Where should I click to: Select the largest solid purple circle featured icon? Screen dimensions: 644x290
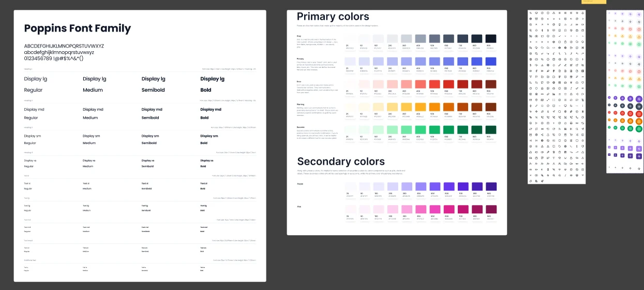tap(639, 99)
